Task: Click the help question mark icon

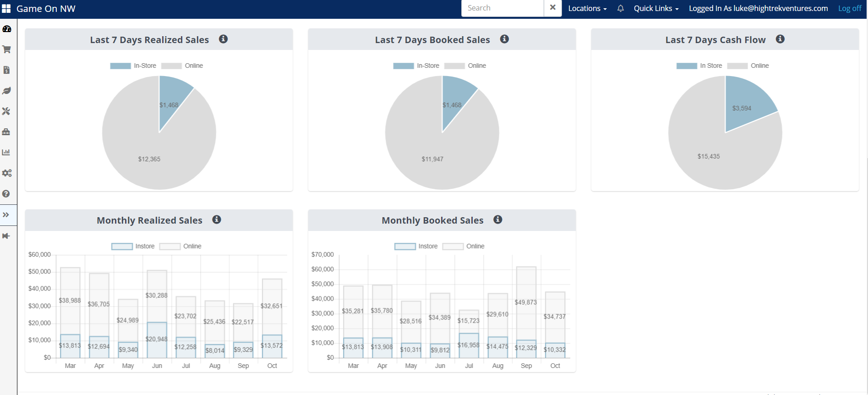Action: (6, 194)
